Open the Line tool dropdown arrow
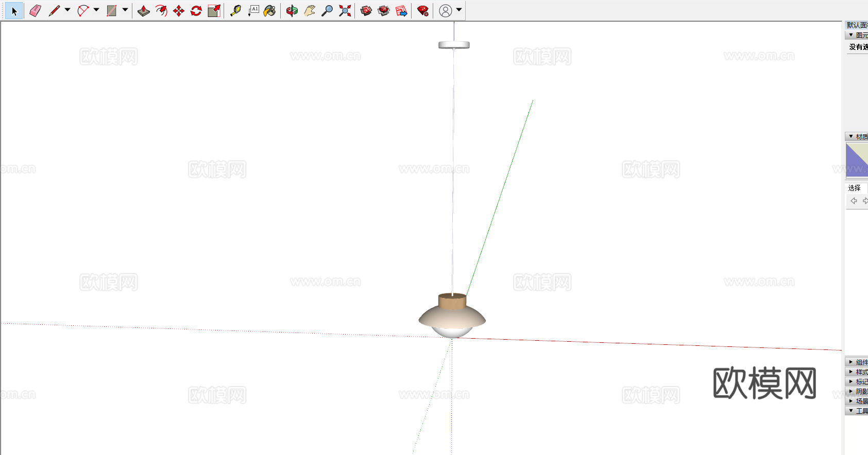 tap(67, 10)
